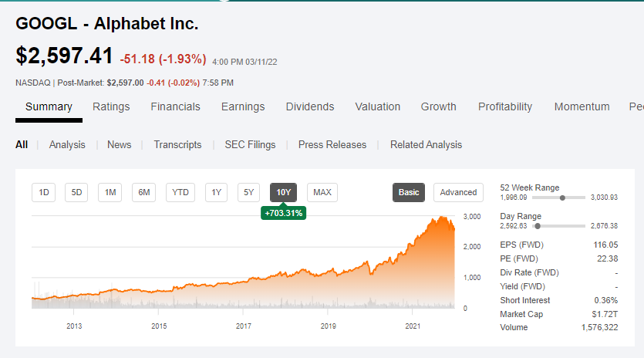The width and height of the screenshot is (644, 358).
Task: View the Momentum tab
Action: [582, 107]
